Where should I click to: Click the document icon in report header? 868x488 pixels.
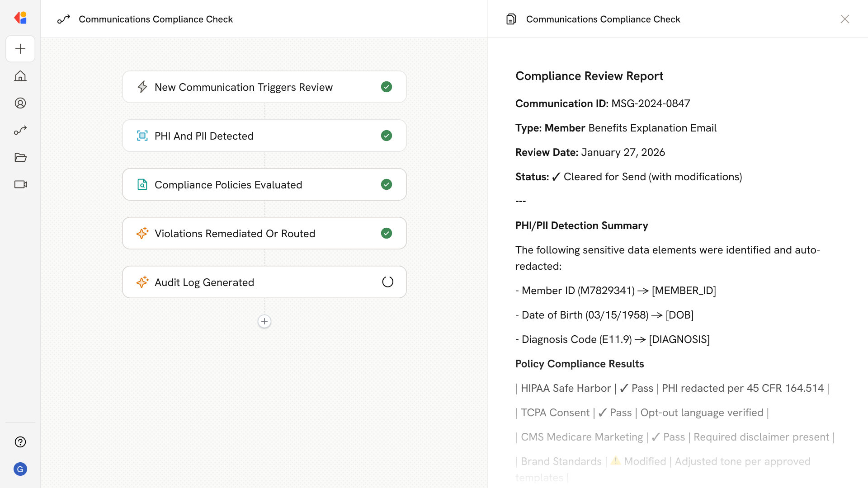(x=511, y=19)
